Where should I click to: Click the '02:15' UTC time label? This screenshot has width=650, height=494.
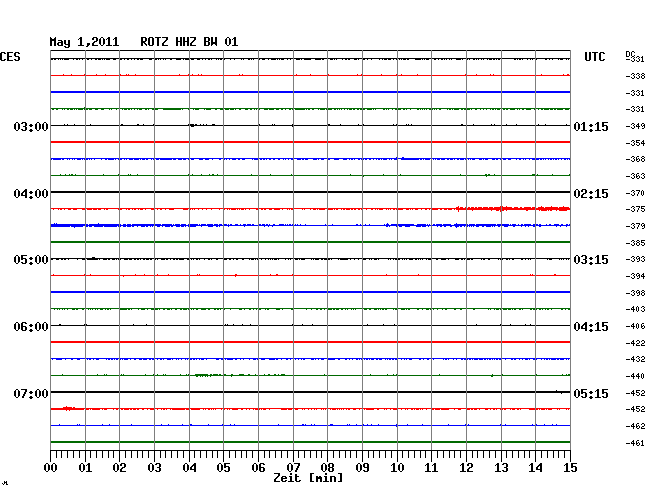591,194
